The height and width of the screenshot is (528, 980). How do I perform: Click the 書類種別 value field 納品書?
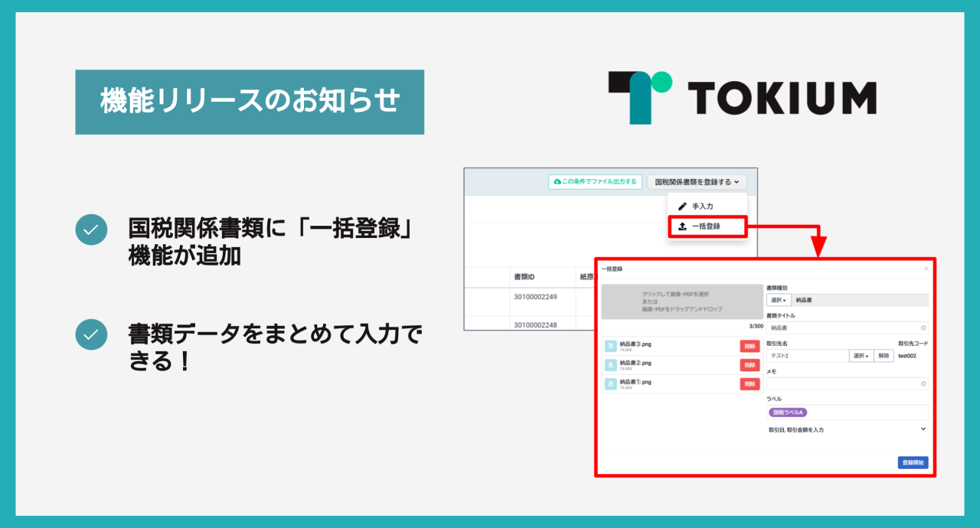pyautogui.click(x=861, y=300)
